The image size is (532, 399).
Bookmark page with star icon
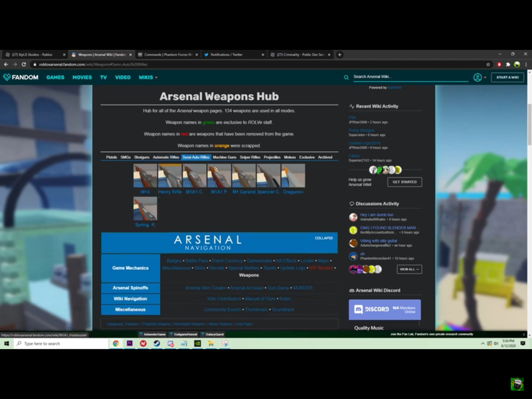pos(488,64)
